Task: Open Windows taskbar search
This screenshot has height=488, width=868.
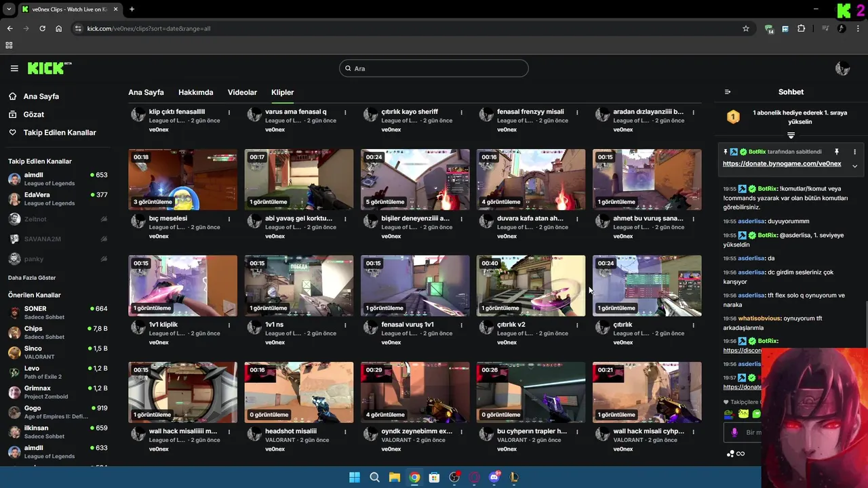Action: pyautogui.click(x=374, y=477)
